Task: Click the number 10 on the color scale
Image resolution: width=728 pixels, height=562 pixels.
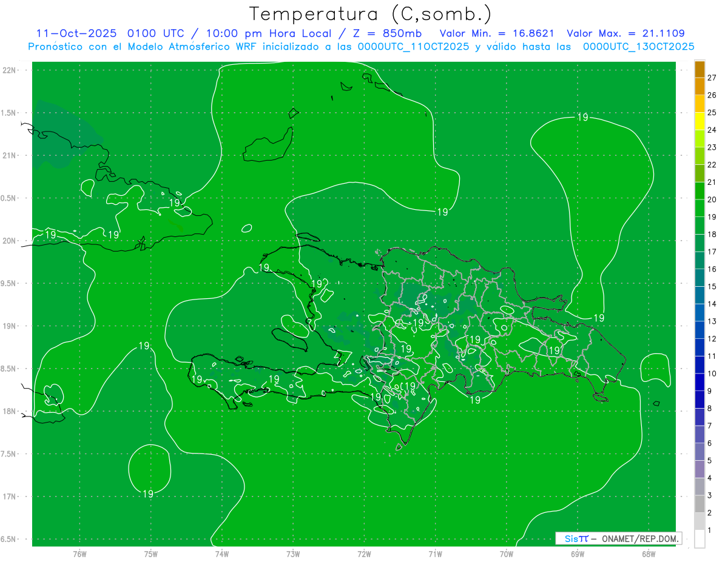Action: (712, 373)
